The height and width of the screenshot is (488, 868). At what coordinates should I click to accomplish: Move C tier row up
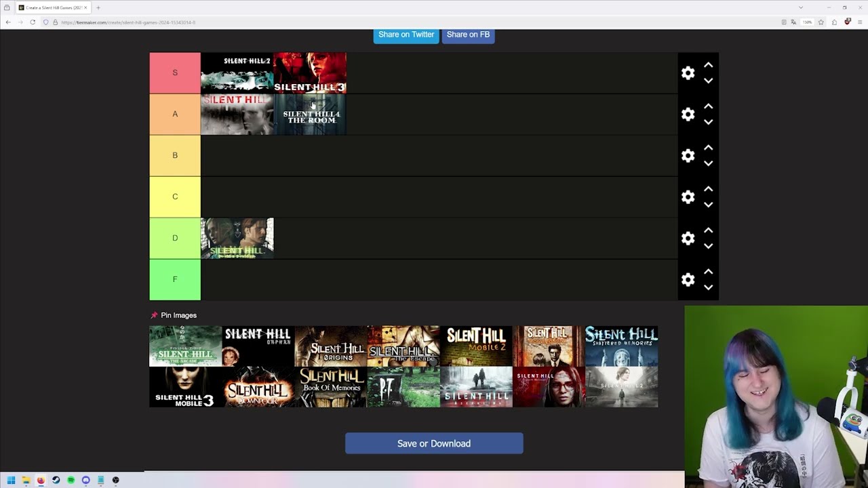[x=708, y=189]
